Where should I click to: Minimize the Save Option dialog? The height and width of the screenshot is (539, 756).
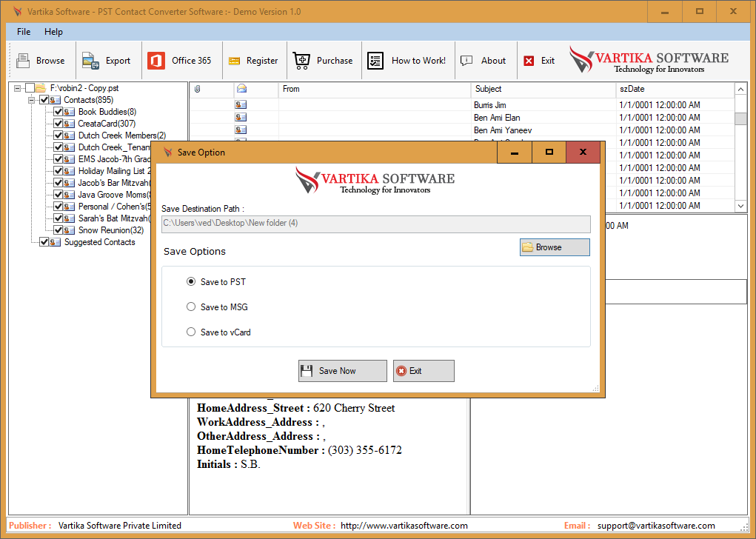tap(515, 153)
